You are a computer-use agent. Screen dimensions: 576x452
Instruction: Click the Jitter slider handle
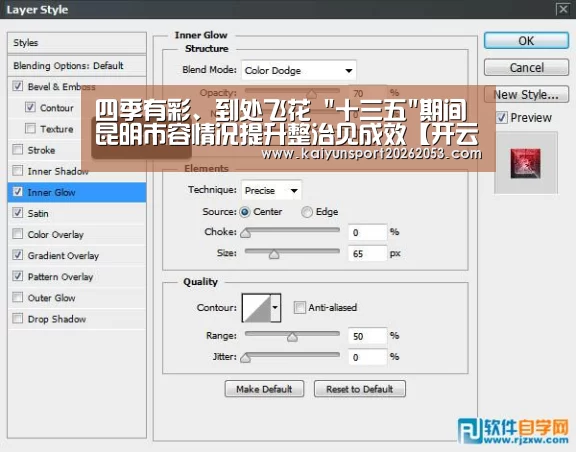245,358
